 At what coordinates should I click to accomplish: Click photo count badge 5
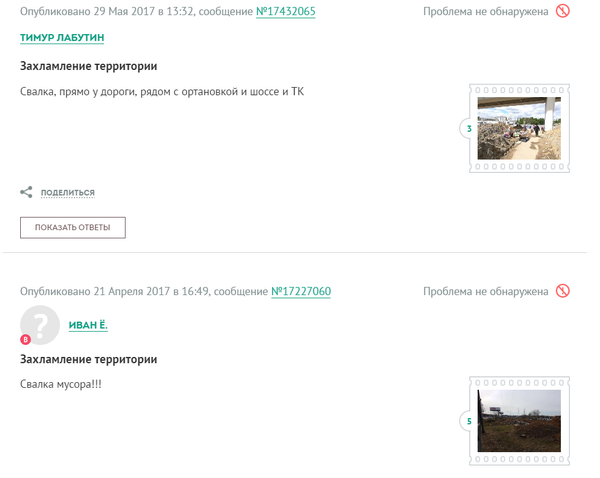pos(469,421)
